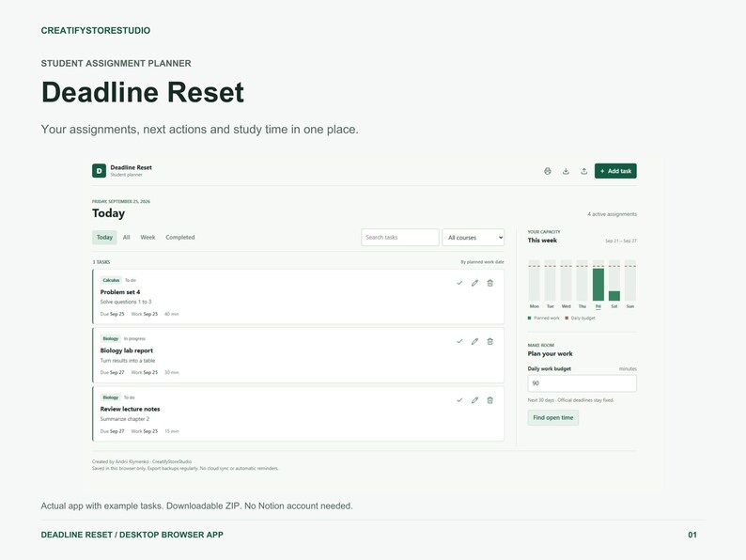The image size is (746, 560).
Task: Click the 'Summarize chapter 2' text
Action: coord(125,419)
